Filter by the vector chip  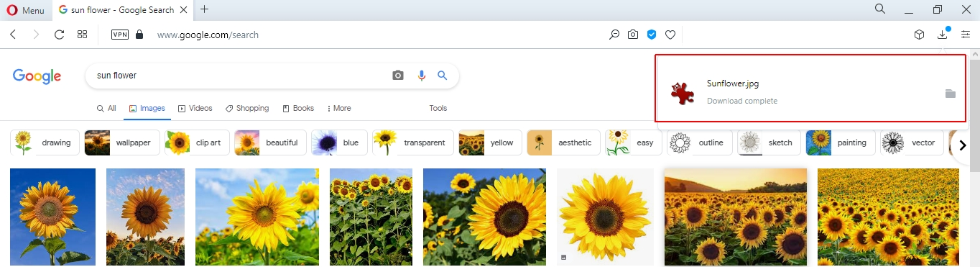pos(912,142)
